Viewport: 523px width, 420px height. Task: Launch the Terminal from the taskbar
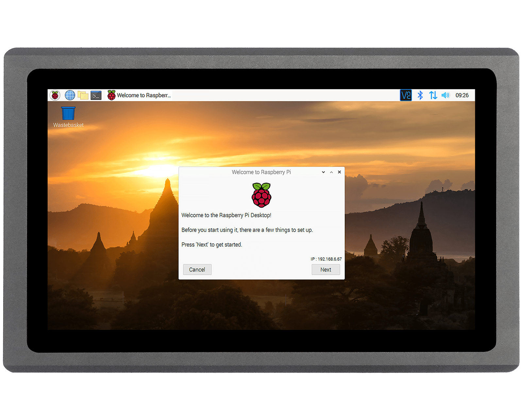click(96, 96)
